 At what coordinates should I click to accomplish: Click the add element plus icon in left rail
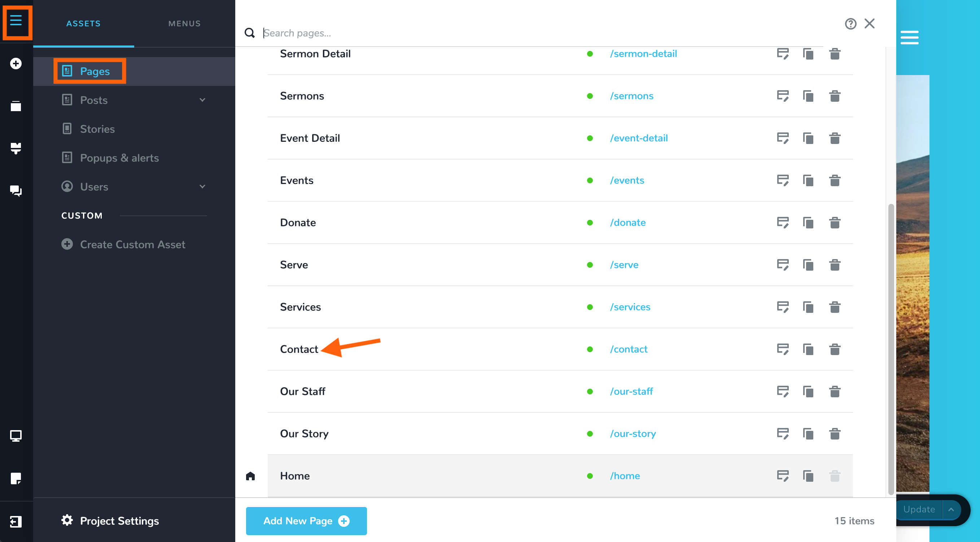(x=16, y=64)
